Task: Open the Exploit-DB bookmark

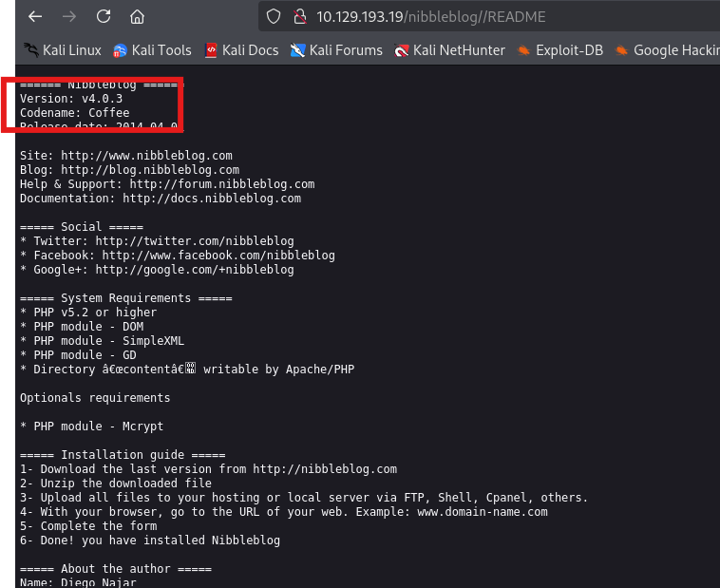Action: coord(560,50)
